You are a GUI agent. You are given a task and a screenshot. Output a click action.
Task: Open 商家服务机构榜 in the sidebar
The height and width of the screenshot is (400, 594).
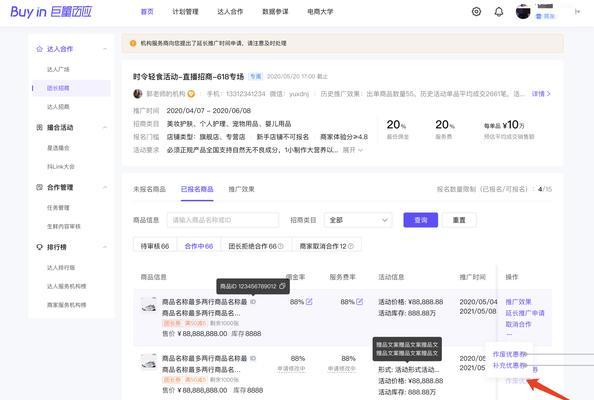click(x=66, y=305)
